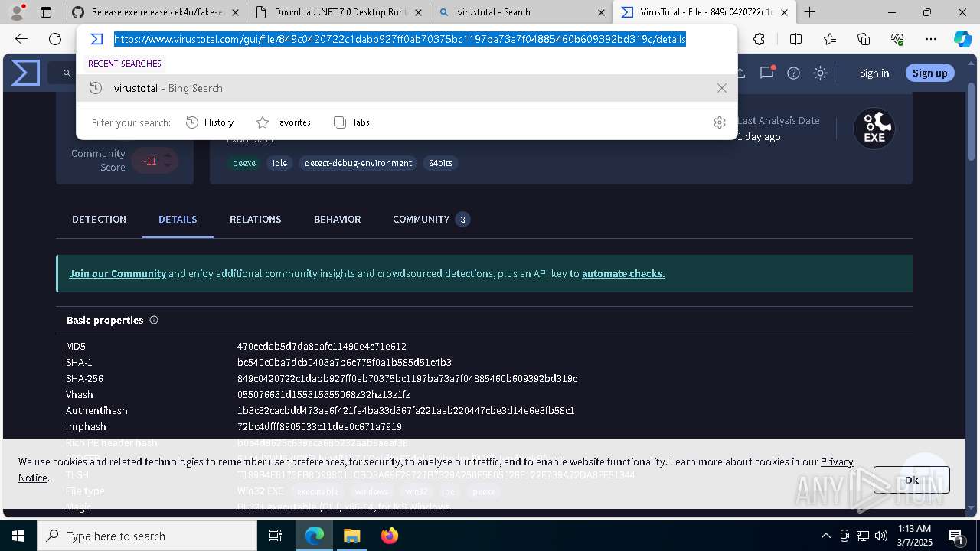This screenshot has height=551, width=980.
Task: Open browser Collections
Action: pos(864,39)
